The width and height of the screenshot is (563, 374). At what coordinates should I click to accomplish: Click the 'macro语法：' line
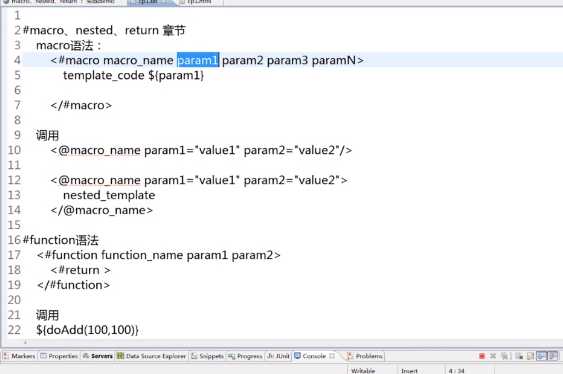(69, 45)
